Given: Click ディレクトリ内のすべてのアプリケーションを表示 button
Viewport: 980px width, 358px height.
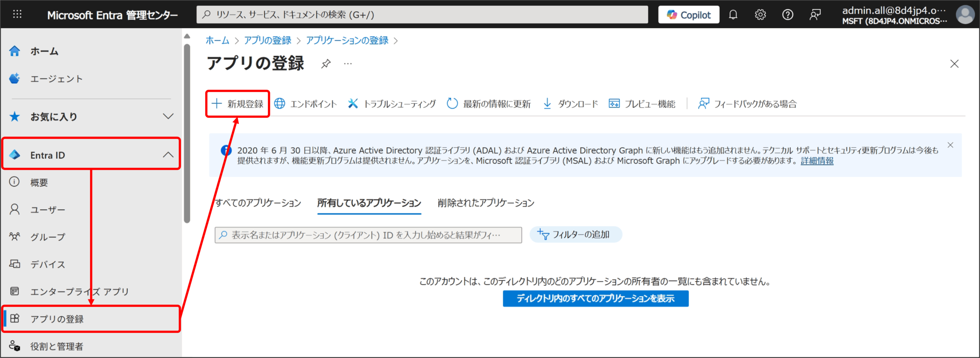Looking at the screenshot, I should coord(595,298).
